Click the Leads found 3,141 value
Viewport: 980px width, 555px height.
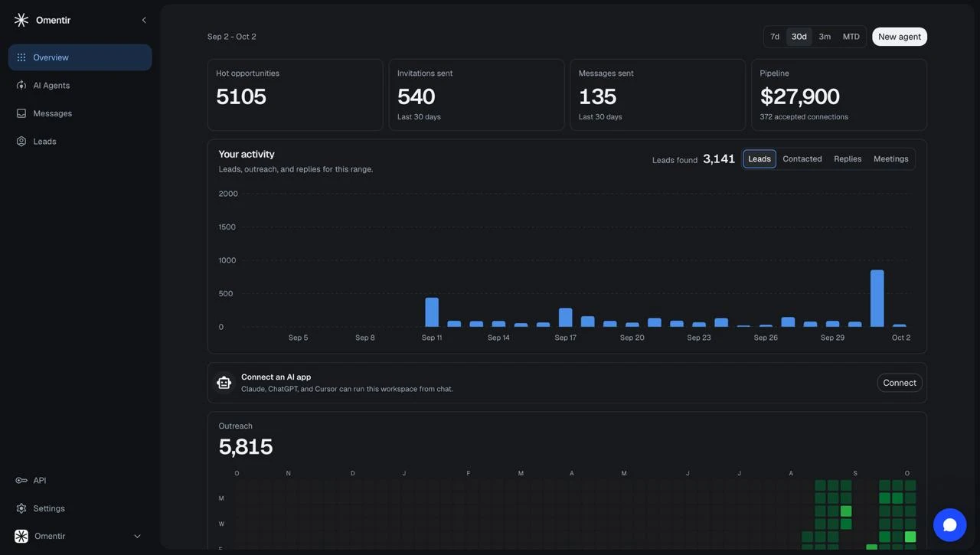tap(719, 158)
